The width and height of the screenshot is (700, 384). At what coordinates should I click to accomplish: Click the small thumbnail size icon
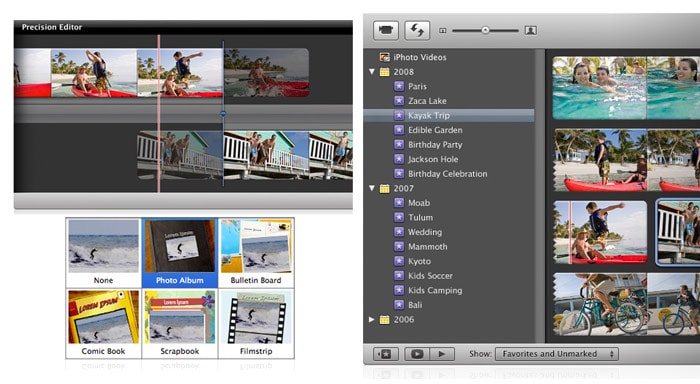coord(443,31)
